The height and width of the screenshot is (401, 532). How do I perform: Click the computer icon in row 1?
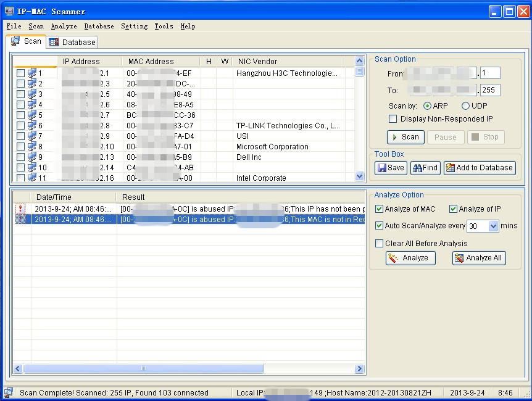coord(32,73)
